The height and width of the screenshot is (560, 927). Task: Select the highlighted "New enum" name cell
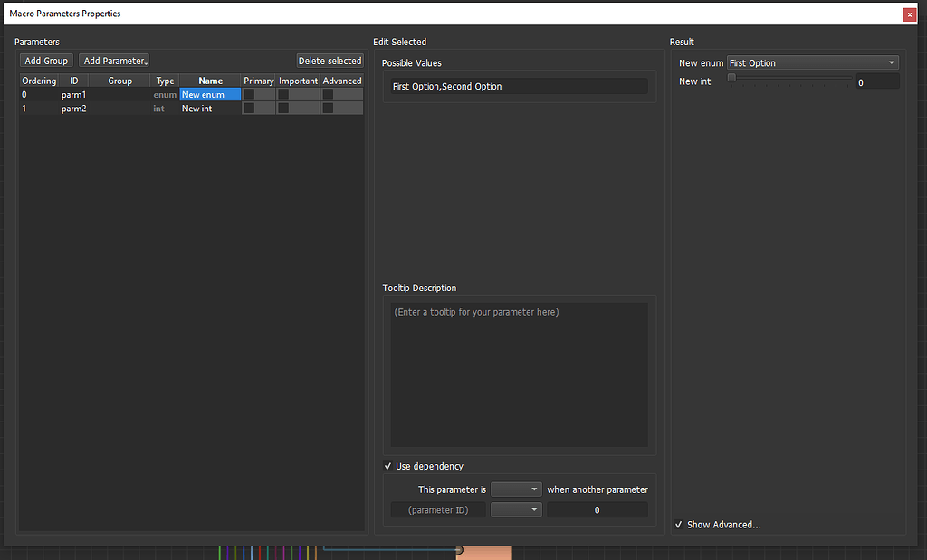coord(210,94)
